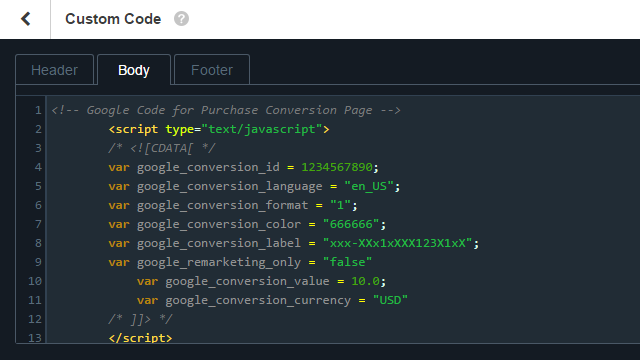Click the google_conversion_currency variable name

[x=258, y=300]
